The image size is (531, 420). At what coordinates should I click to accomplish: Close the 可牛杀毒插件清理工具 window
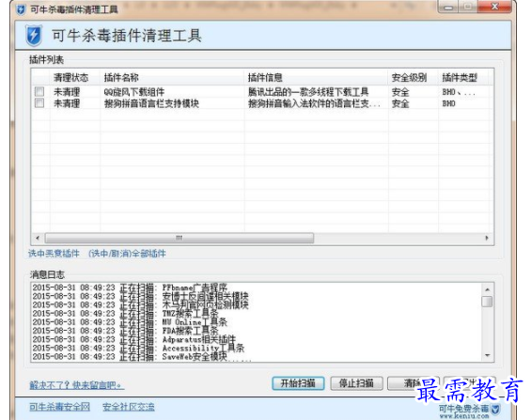point(494,7)
